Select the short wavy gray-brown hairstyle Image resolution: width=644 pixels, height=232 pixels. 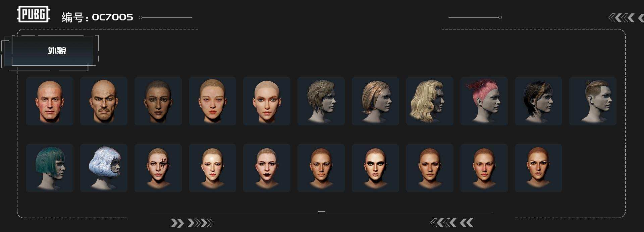(321, 101)
